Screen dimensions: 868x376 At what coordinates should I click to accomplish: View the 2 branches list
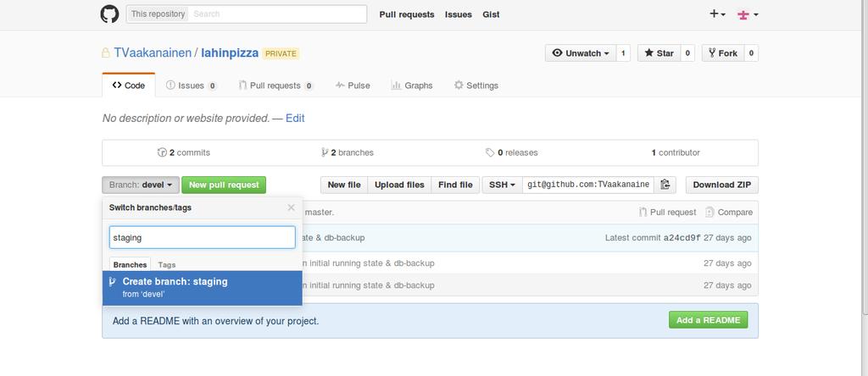pos(347,152)
